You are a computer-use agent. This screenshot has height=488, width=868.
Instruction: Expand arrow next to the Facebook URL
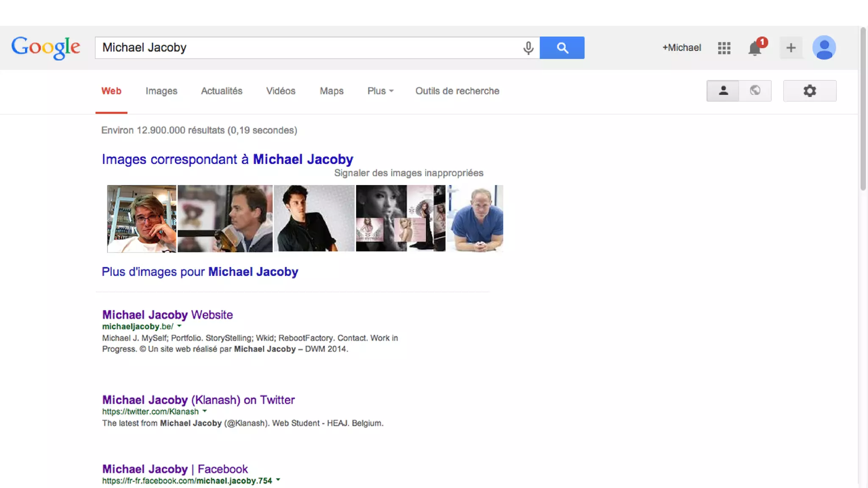pos(278,480)
